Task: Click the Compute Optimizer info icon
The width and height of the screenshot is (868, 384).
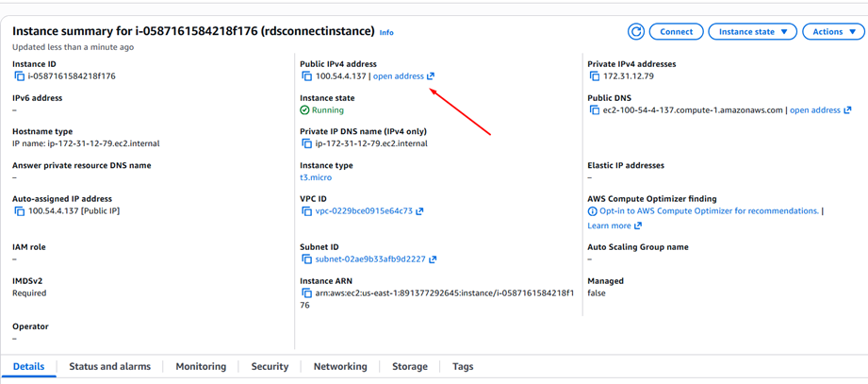Action: coord(592,211)
